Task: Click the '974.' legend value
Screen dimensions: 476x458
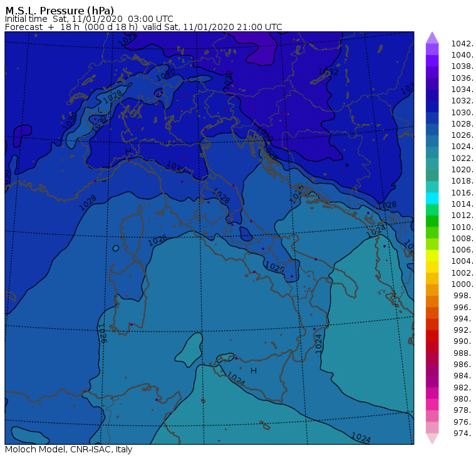Action: click(463, 433)
